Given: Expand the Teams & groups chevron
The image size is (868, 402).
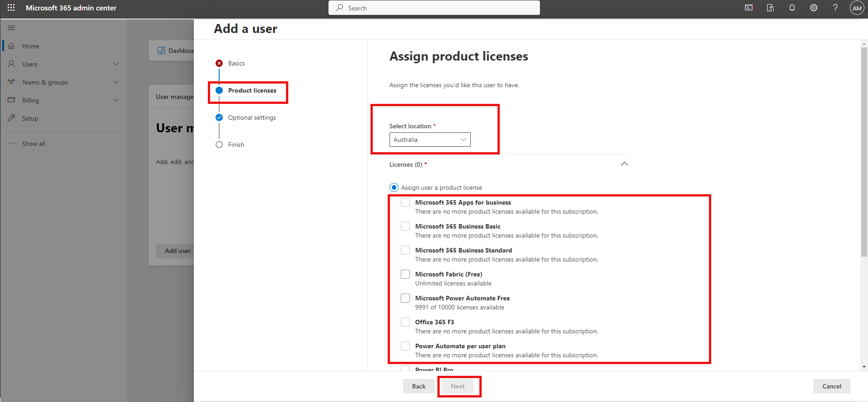Looking at the screenshot, I should click(x=116, y=82).
